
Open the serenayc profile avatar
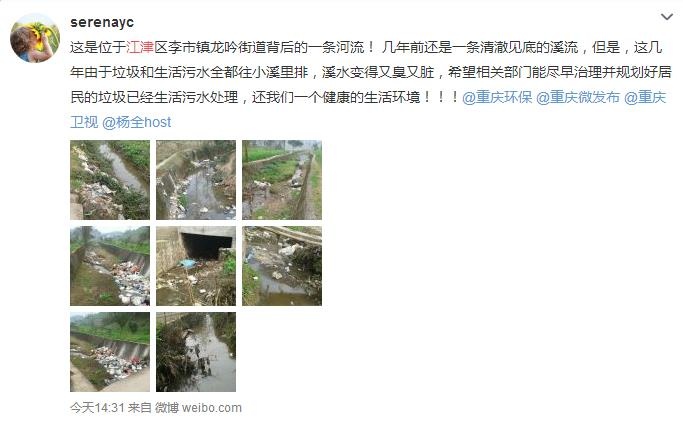(x=35, y=38)
